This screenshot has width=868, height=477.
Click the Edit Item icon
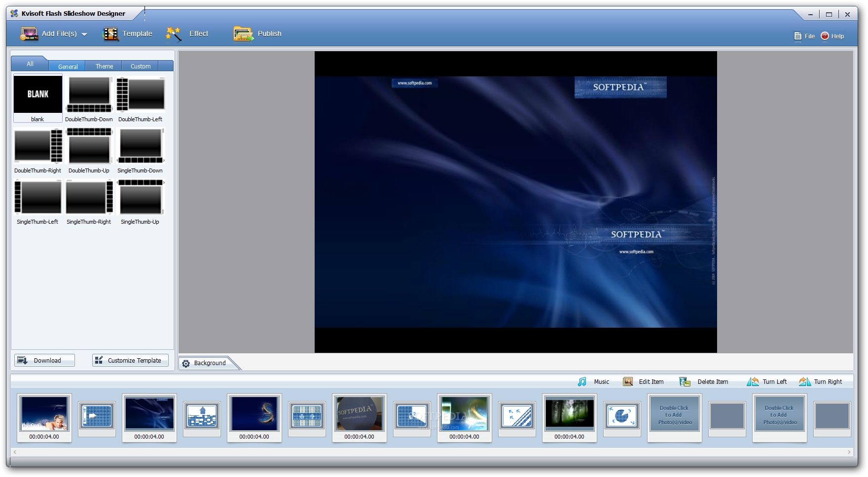point(628,381)
